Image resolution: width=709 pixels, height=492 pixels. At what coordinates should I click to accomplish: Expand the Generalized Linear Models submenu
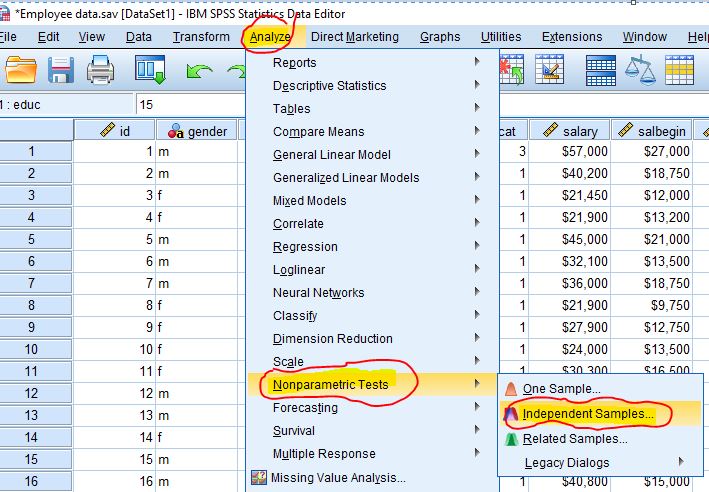373,178
